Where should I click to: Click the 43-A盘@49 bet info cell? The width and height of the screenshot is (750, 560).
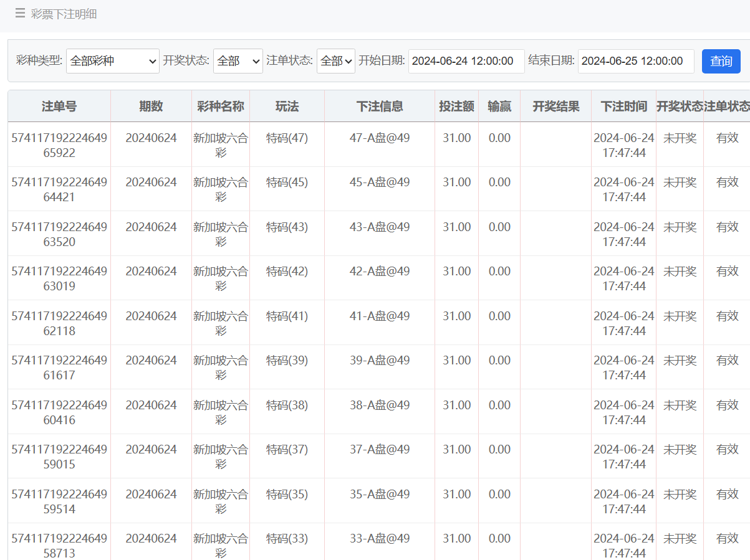(x=380, y=227)
